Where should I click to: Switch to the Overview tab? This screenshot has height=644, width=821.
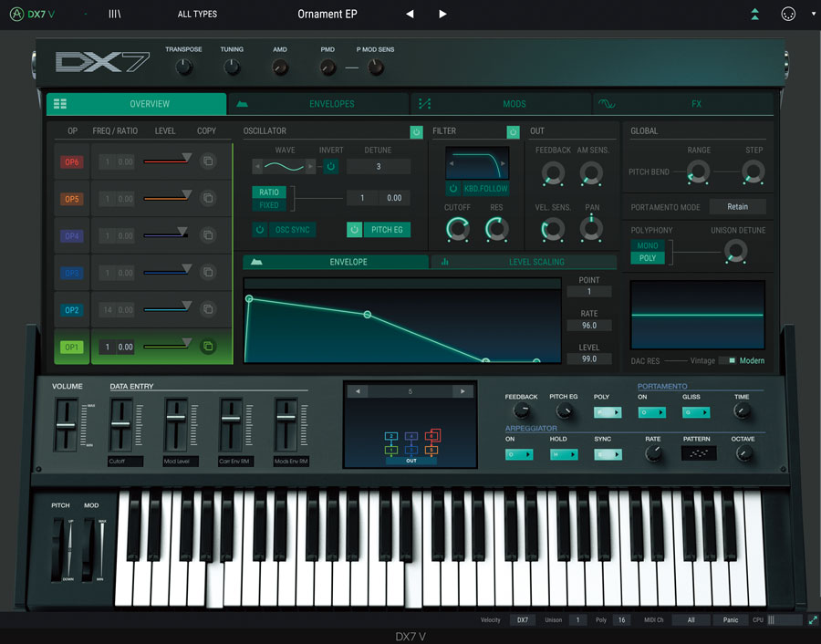point(136,104)
